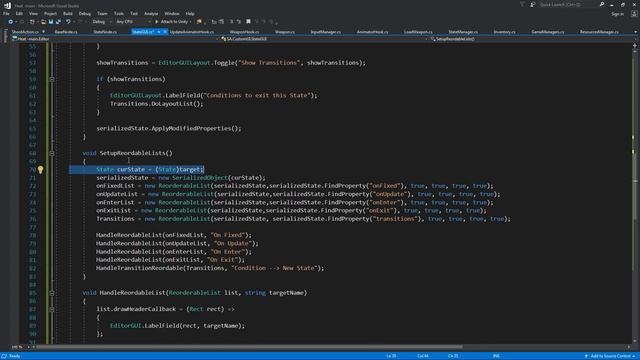This screenshot has width=640, height=360.
Task: Toggle the pin on the ShootAction.cs tab
Action: point(43,31)
